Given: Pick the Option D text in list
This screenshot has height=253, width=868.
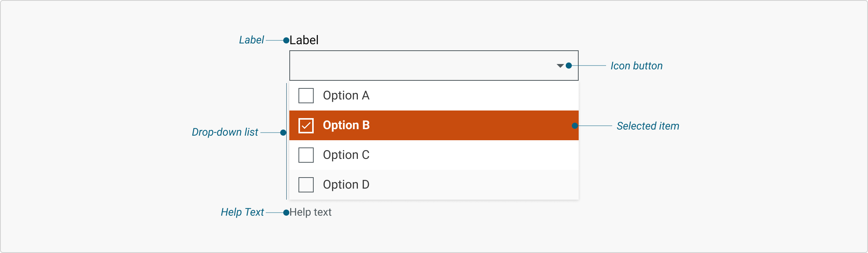Looking at the screenshot, I should (346, 184).
